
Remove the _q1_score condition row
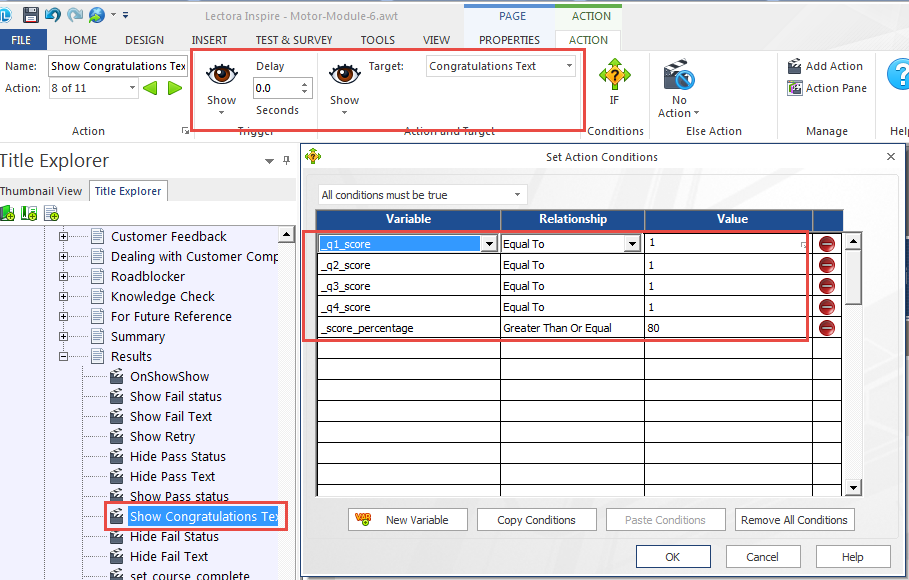tap(827, 244)
